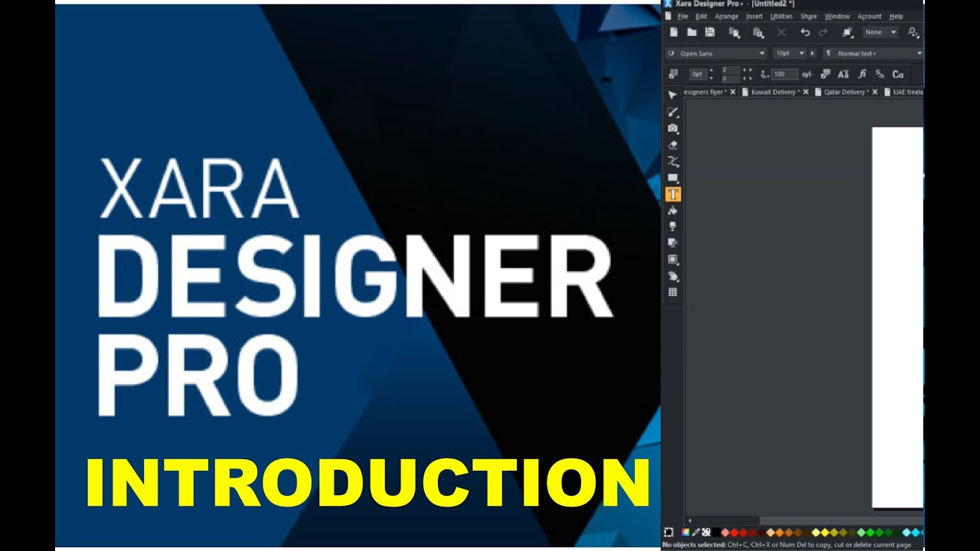Apply the no-color checkered swatch
Screen dimensions: 980x551
pyautogui.click(x=706, y=533)
